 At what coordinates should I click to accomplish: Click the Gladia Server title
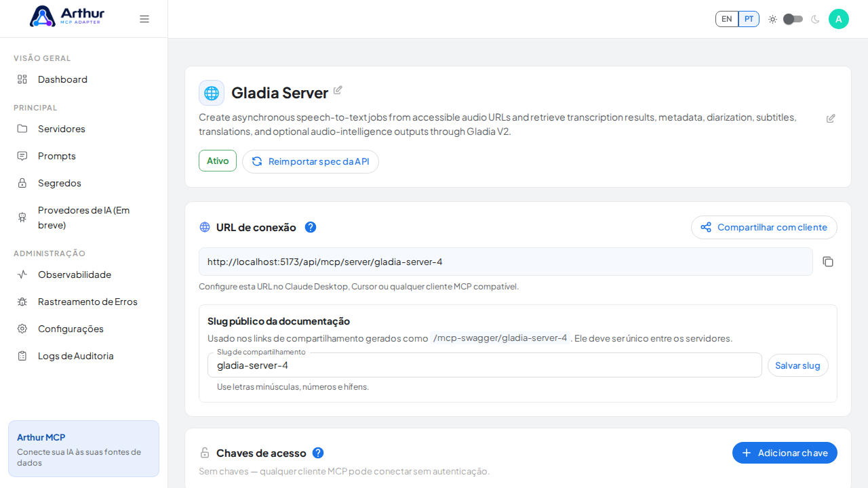pyautogui.click(x=279, y=93)
